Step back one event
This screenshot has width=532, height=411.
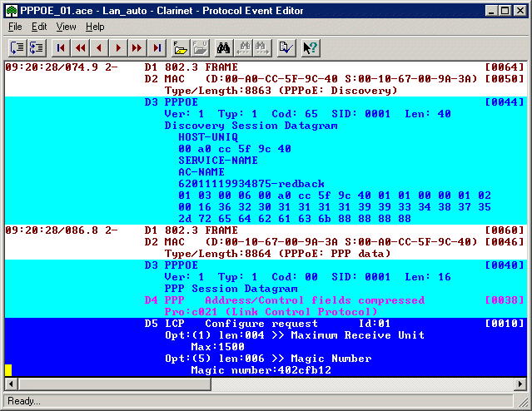tap(99, 47)
